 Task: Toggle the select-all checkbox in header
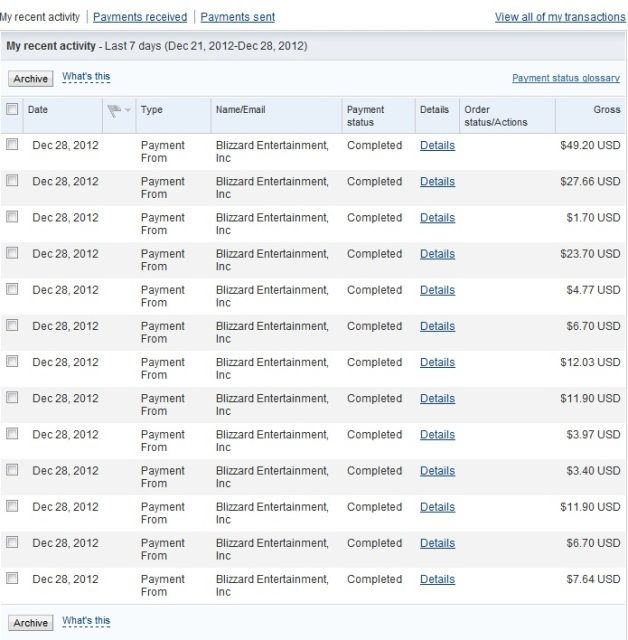(12, 109)
